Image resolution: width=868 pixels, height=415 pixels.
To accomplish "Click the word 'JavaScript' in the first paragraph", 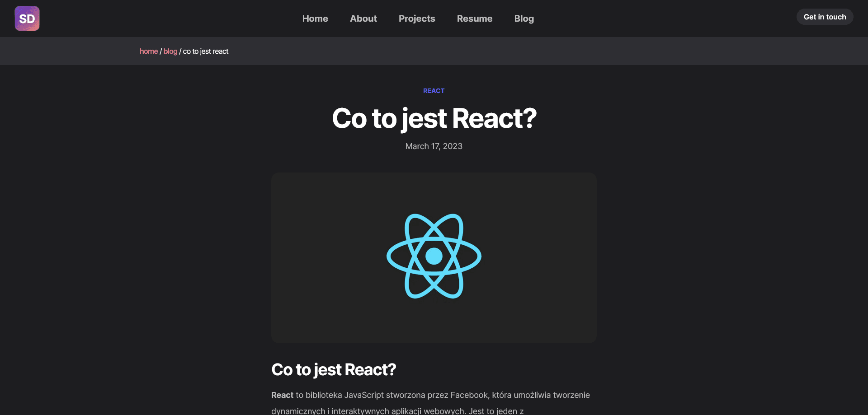I will (363, 395).
